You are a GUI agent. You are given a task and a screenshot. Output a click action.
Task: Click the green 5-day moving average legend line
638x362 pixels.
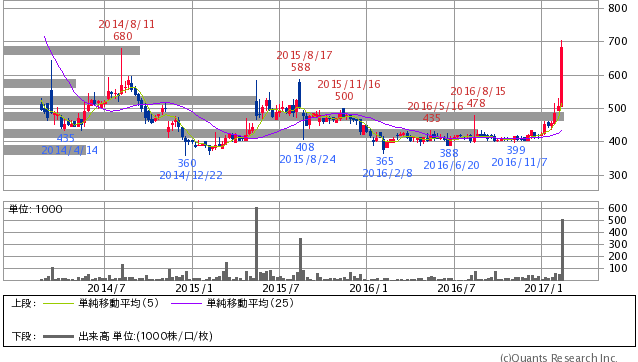coord(58,303)
